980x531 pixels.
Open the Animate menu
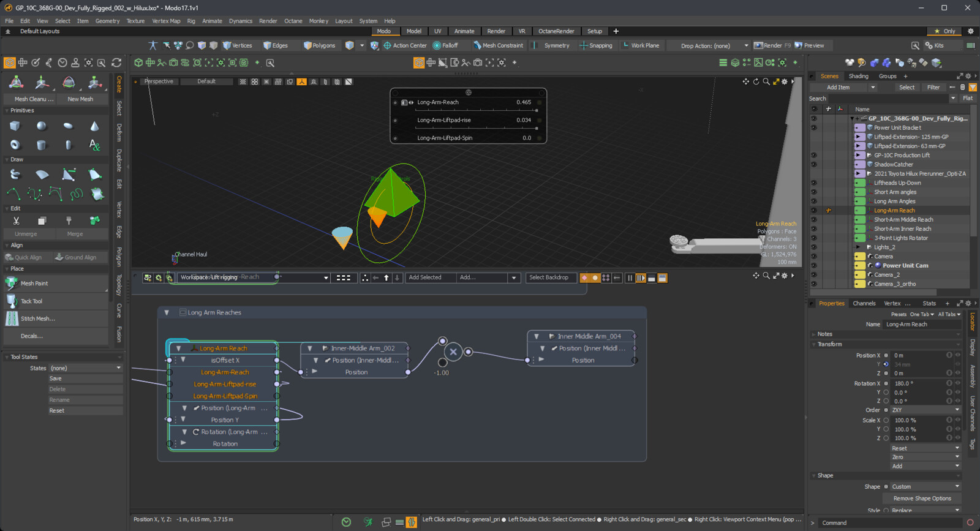pos(212,21)
